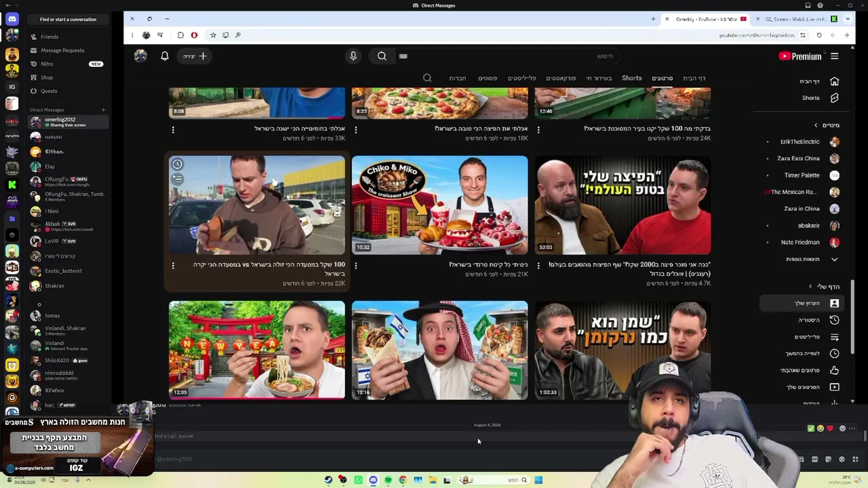868x488 pixels.
Task: Open YouTube notifications bell
Action: (164, 56)
